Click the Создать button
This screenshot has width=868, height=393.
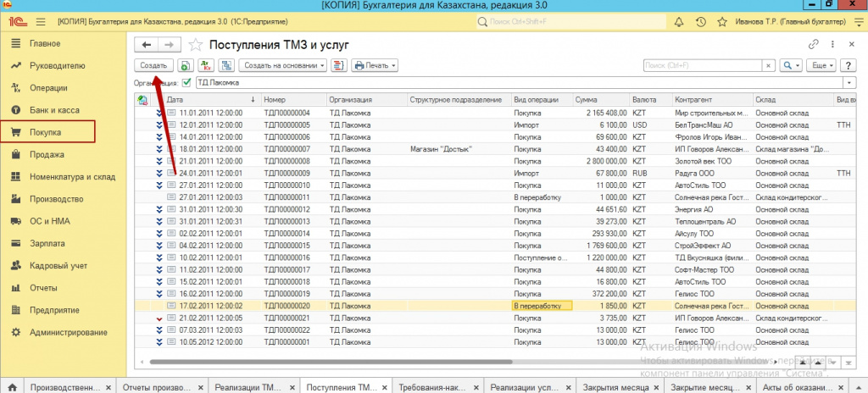(154, 65)
